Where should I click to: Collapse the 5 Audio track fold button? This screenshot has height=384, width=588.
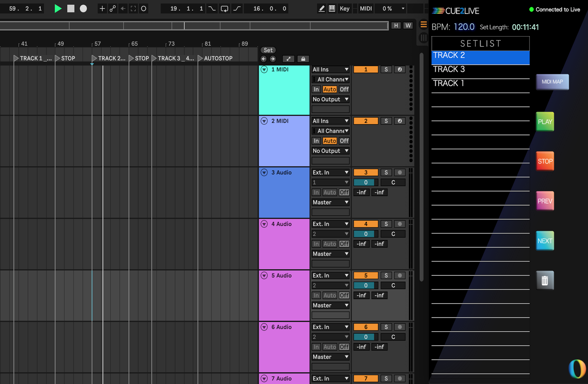[264, 276]
